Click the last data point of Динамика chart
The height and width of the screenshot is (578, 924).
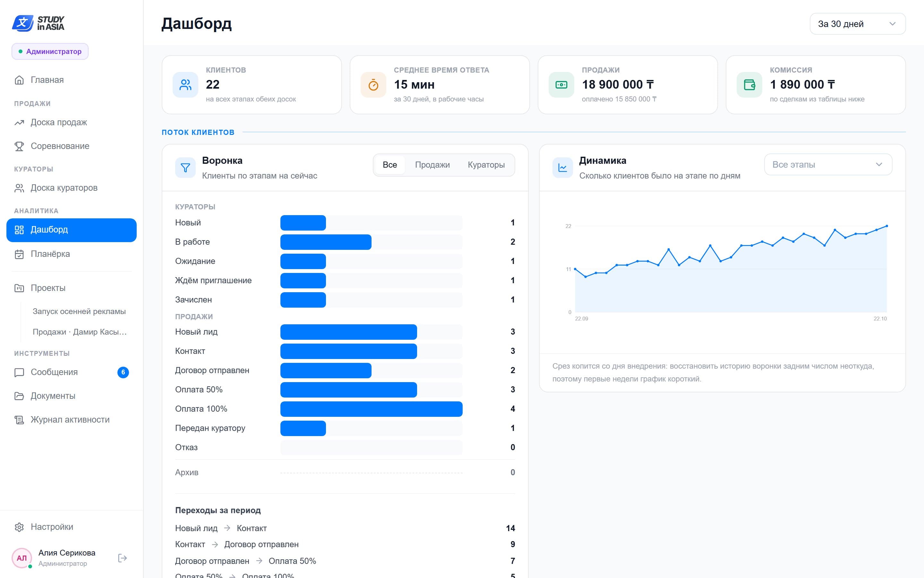tap(886, 226)
